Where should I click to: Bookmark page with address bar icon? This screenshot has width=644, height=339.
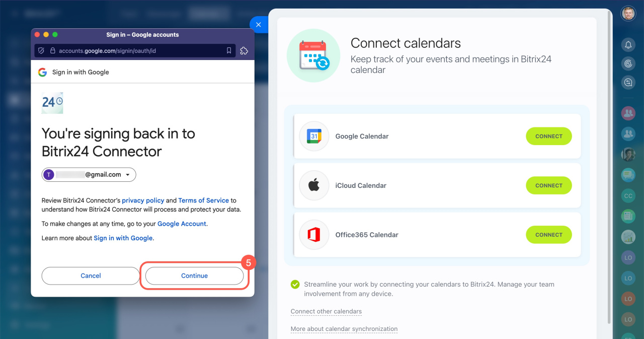229,50
